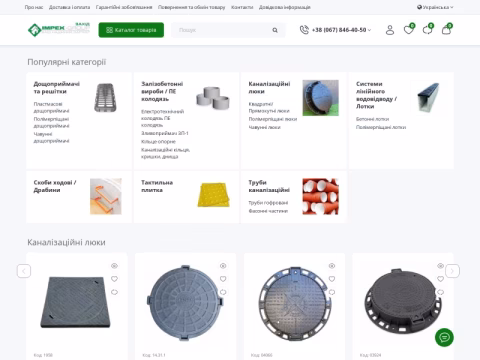
Task: Click the concrete rings category image
Action: click(x=213, y=98)
